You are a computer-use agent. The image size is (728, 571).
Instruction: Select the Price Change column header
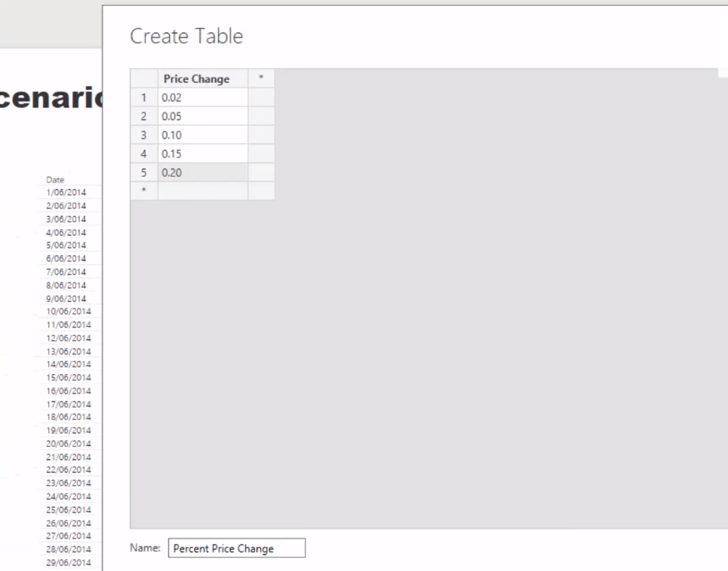203,79
